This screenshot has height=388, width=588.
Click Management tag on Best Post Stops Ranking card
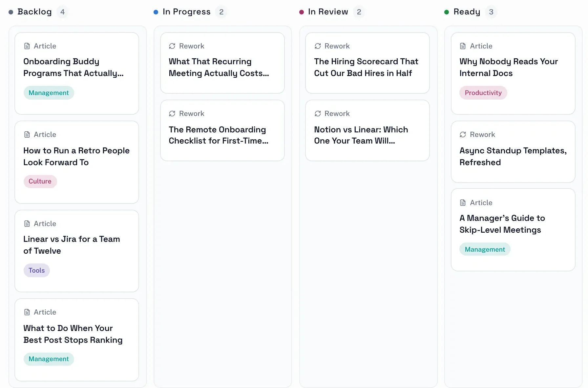pos(49,359)
